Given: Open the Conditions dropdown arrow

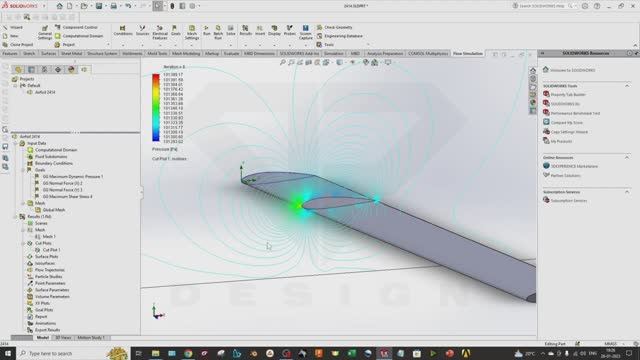Looking at the screenshot, I should (123, 44).
